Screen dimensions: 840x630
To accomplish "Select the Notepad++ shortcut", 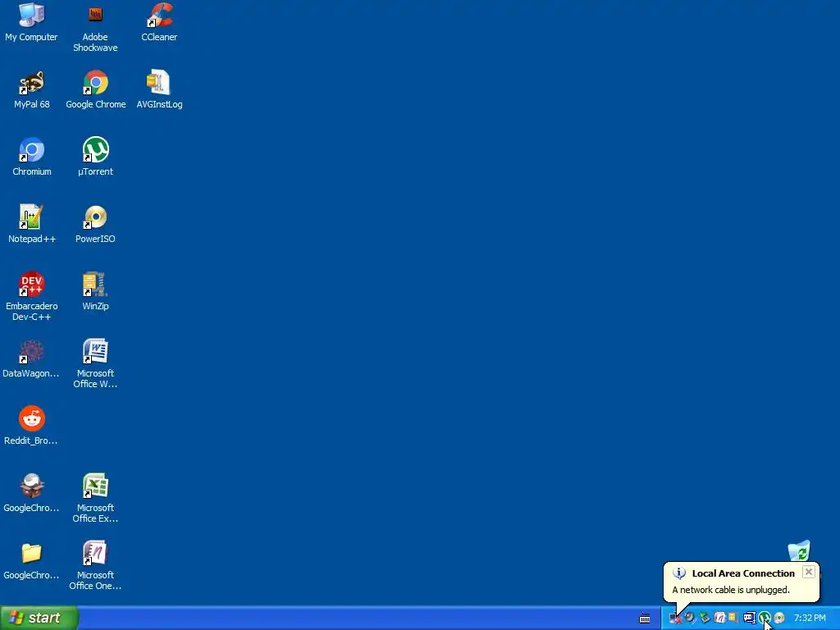I will (x=32, y=224).
